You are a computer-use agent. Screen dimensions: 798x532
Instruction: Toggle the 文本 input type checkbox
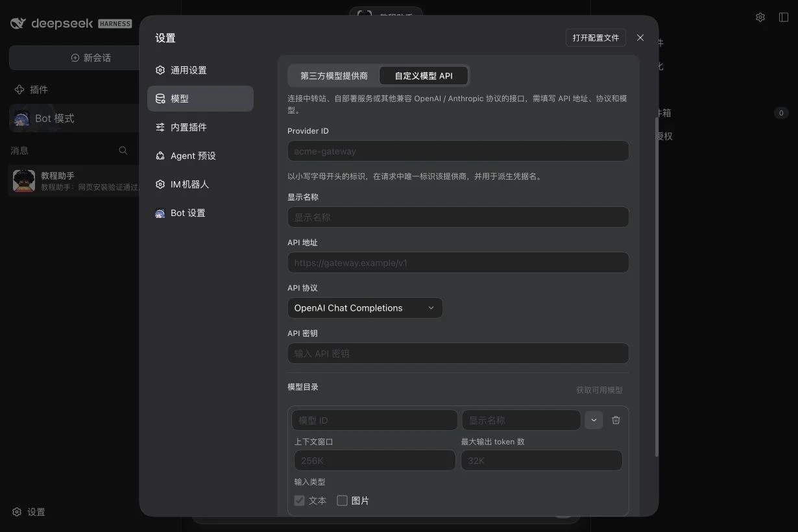click(299, 501)
